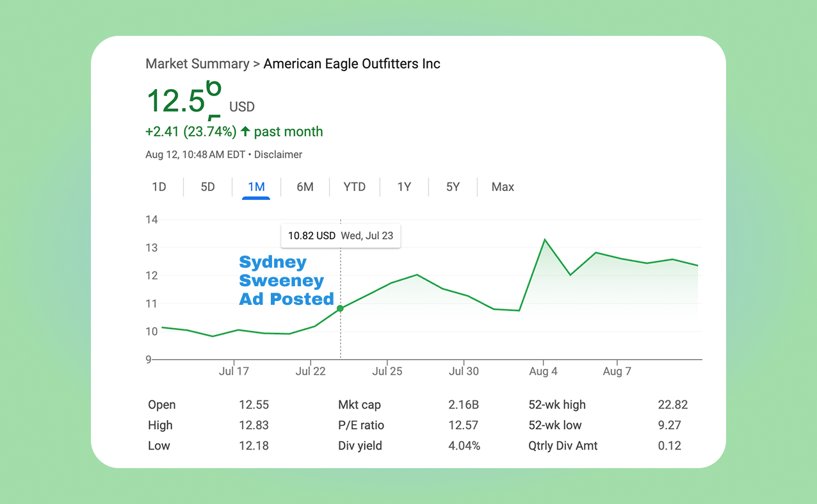
Task: Click the Sydney Sweeney Ad Posted annotation
Action: coord(286,280)
